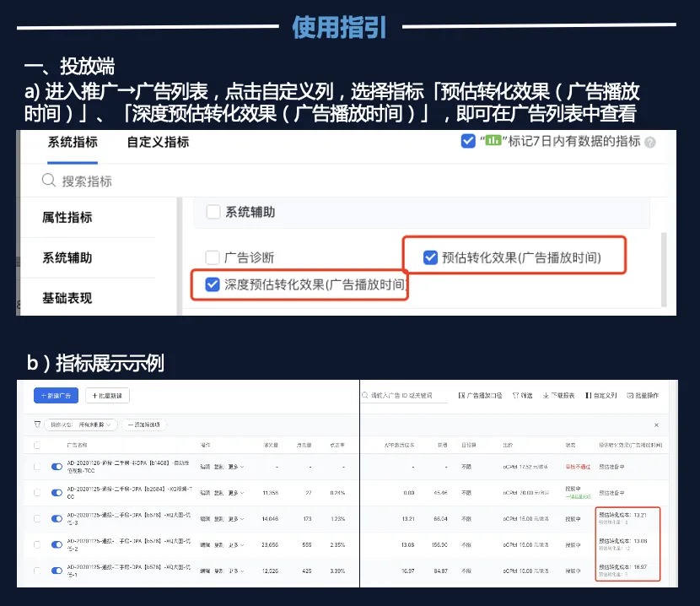Turn off the switch for ad b1468
Screen dimensions: 700x606
pos(57,467)
